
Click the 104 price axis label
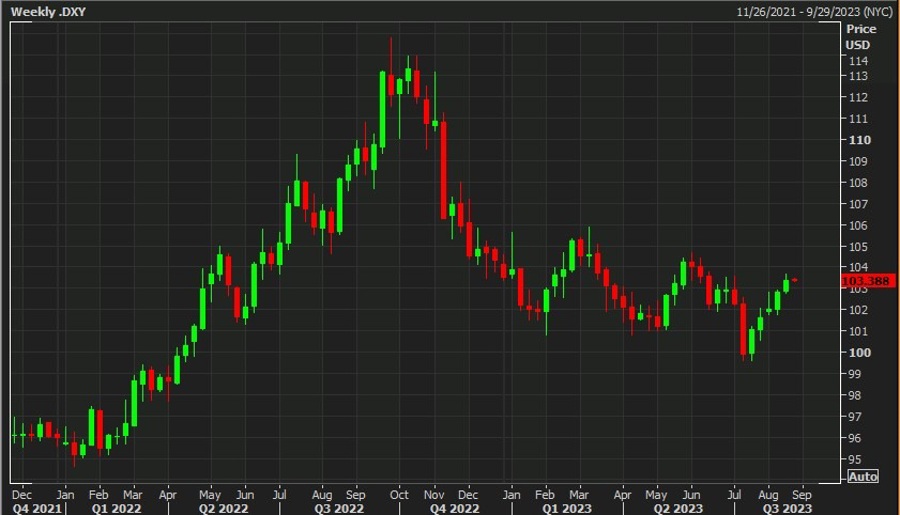[859, 267]
